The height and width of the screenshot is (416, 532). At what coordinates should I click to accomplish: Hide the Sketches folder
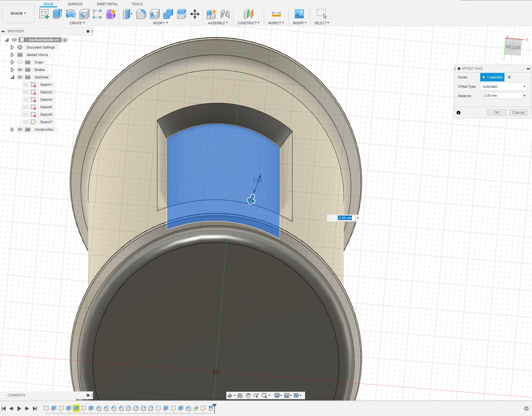pyautogui.click(x=20, y=77)
